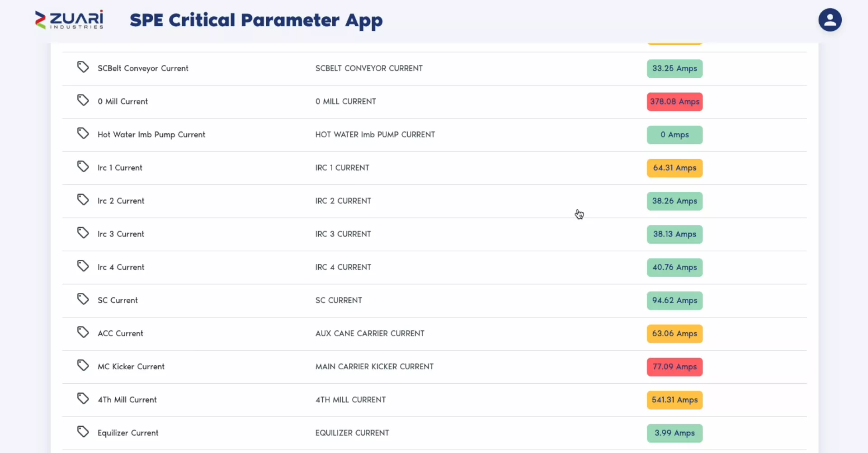Open the user profile avatar icon
This screenshot has width=868, height=453.
830,20
